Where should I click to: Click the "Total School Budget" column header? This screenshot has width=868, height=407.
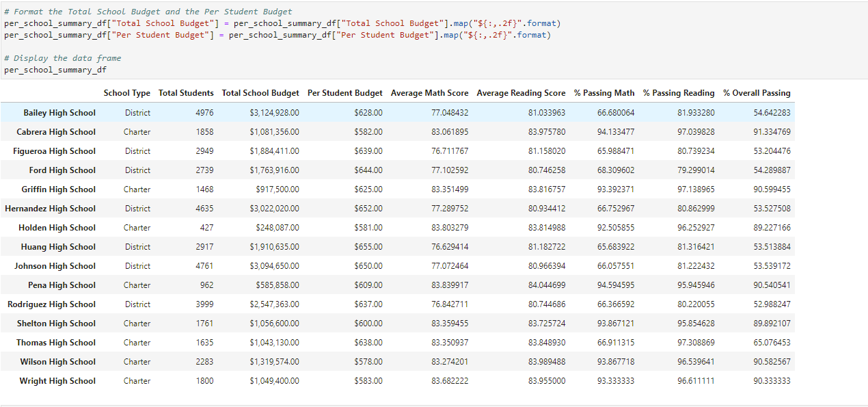click(260, 92)
